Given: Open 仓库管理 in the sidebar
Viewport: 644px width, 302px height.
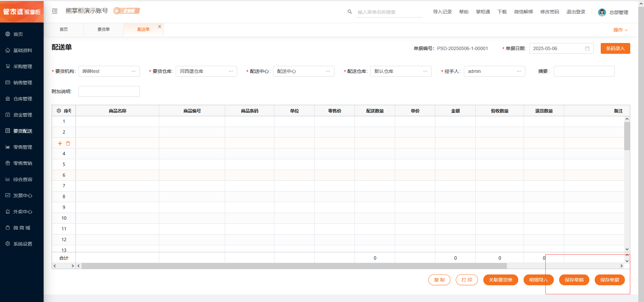Looking at the screenshot, I should 22,99.
